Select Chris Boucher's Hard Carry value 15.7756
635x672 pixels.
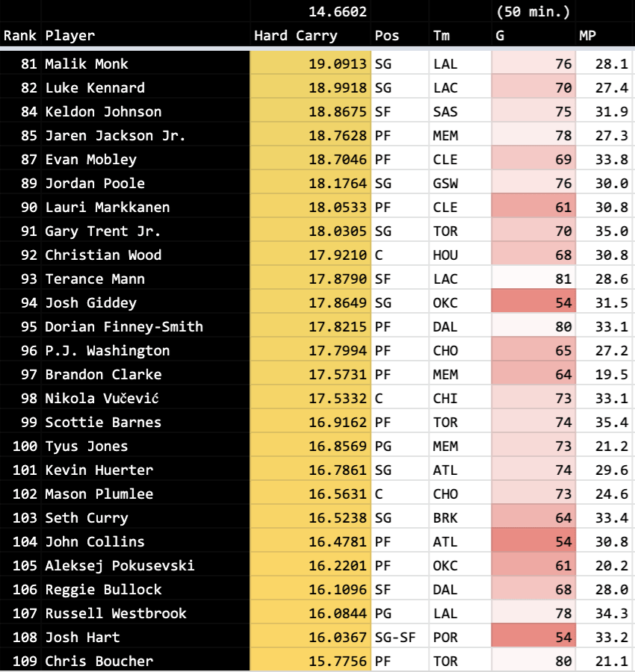[x=338, y=661]
